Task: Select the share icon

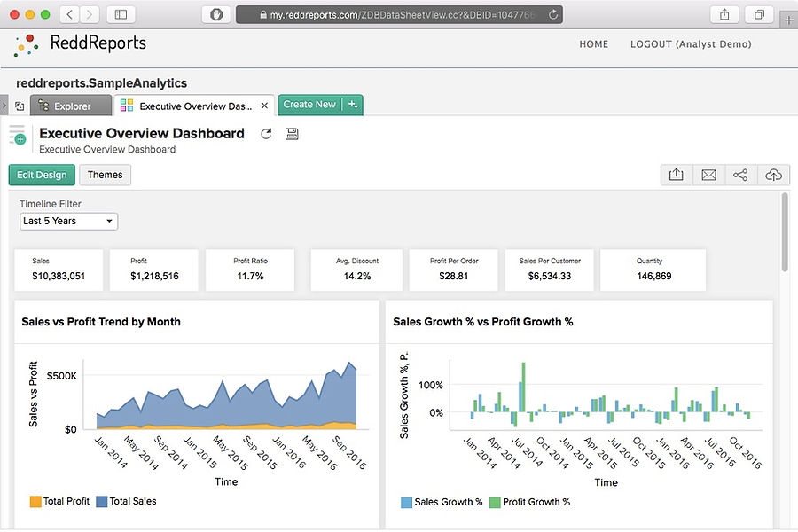Action: [740, 175]
